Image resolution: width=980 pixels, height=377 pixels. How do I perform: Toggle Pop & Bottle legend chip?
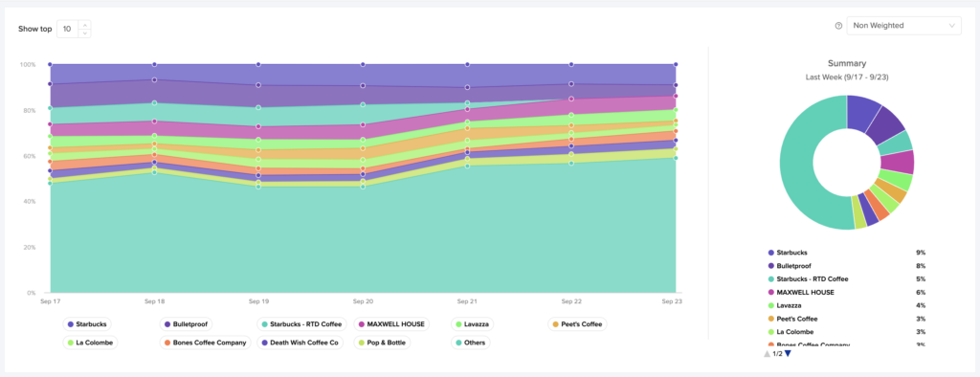381,343
